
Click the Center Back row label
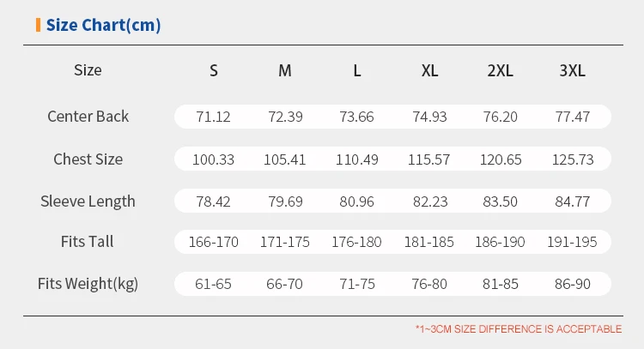tap(88, 117)
